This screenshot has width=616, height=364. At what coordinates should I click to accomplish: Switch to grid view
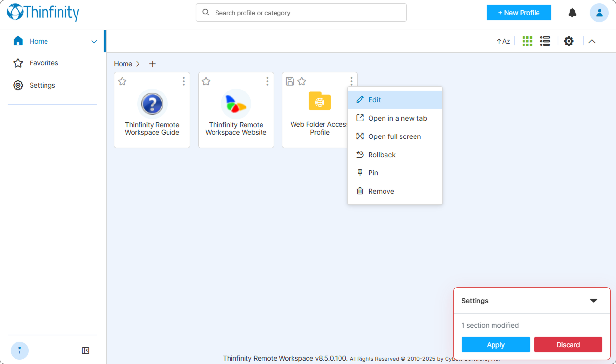tap(527, 41)
